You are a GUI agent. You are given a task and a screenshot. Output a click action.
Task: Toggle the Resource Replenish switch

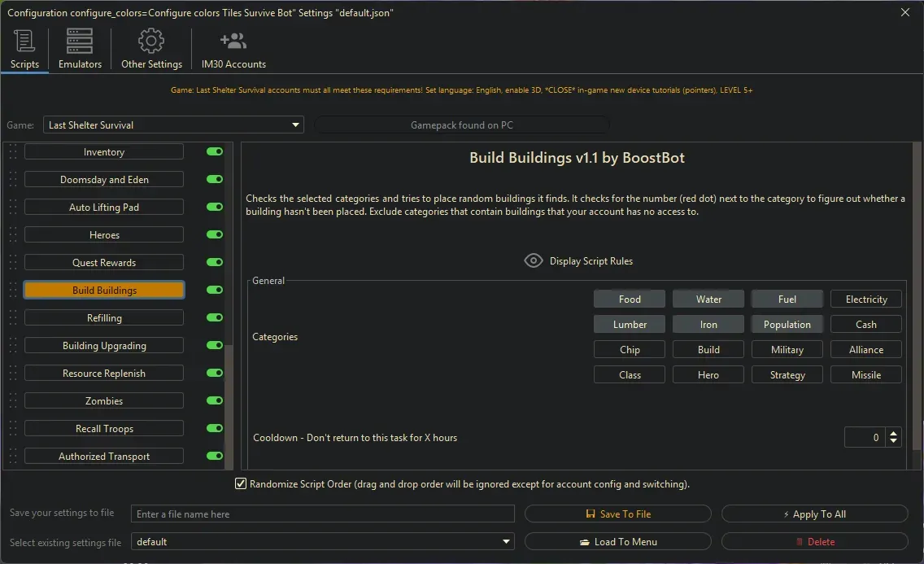point(215,373)
